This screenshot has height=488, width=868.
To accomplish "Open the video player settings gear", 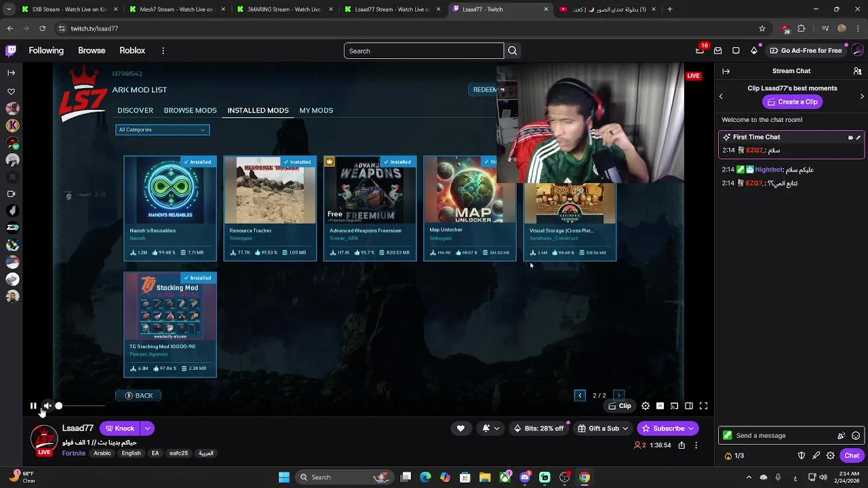I will pyautogui.click(x=646, y=406).
